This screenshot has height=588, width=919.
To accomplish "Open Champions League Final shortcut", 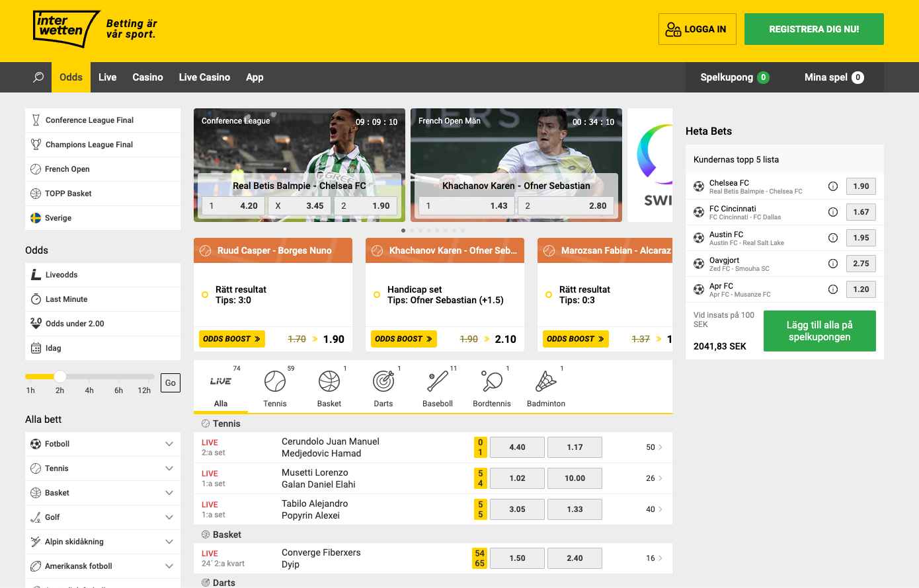I will click(x=102, y=145).
